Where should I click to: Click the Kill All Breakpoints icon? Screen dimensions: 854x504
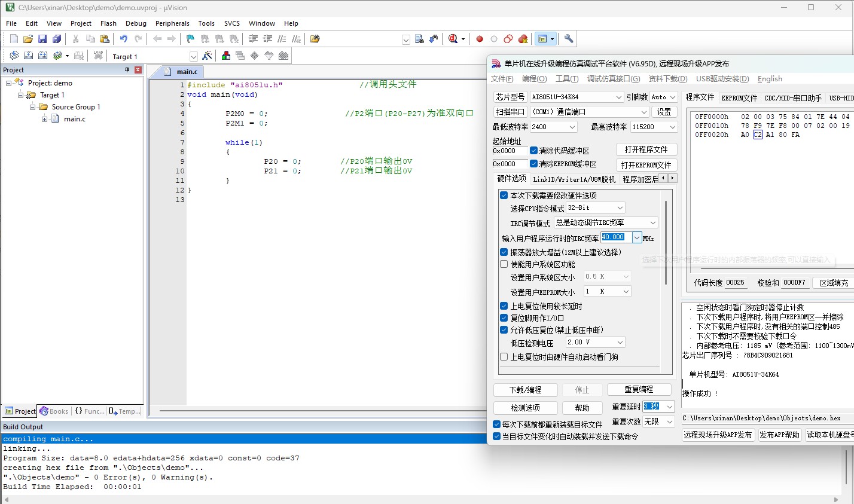[523, 39]
